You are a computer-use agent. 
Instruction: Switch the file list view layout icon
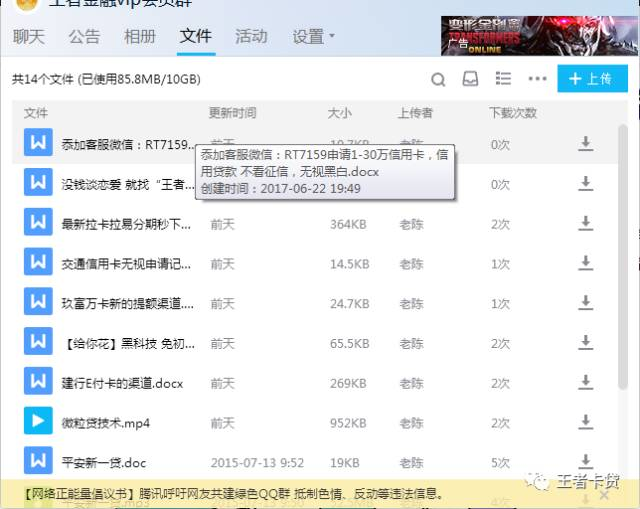pyautogui.click(x=503, y=78)
